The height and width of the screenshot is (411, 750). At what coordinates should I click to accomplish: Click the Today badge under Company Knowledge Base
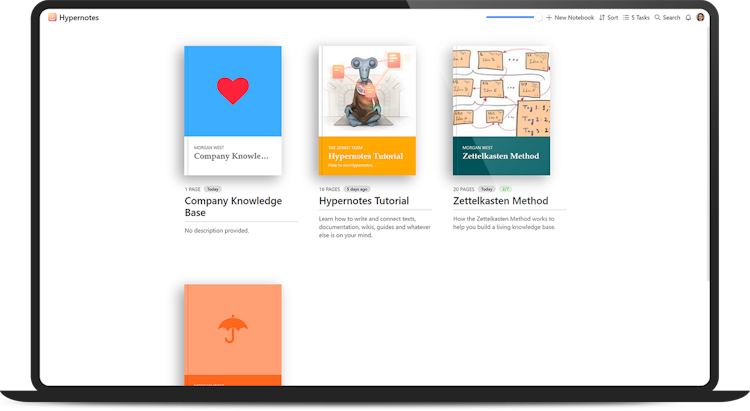213,189
